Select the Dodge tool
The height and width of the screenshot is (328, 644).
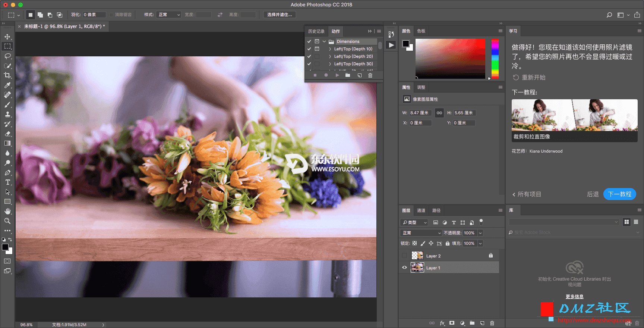pyautogui.click(x=7, y=163)
